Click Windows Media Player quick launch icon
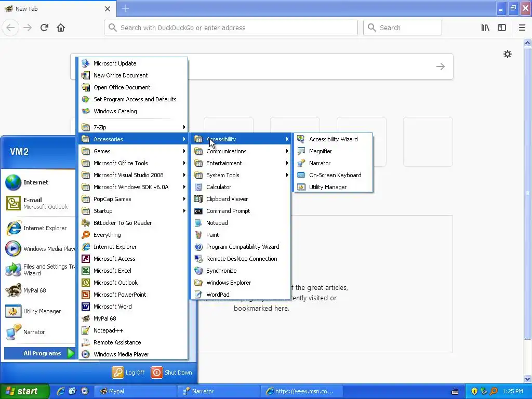The height and width of the screenshot is (399, 532). click(x=85, y=391)
